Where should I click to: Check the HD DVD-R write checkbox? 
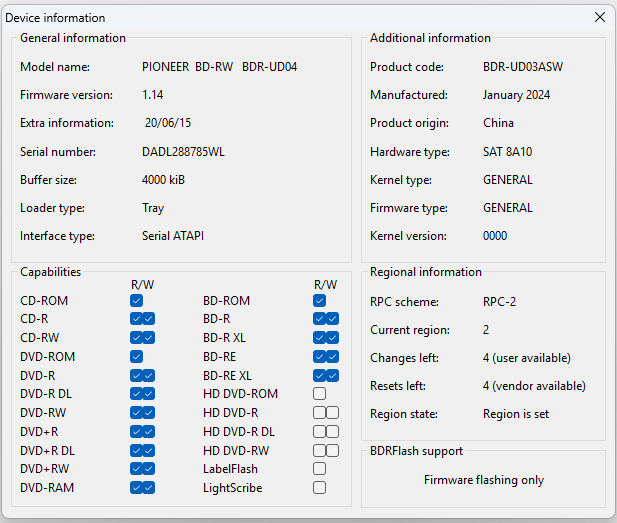333,412
